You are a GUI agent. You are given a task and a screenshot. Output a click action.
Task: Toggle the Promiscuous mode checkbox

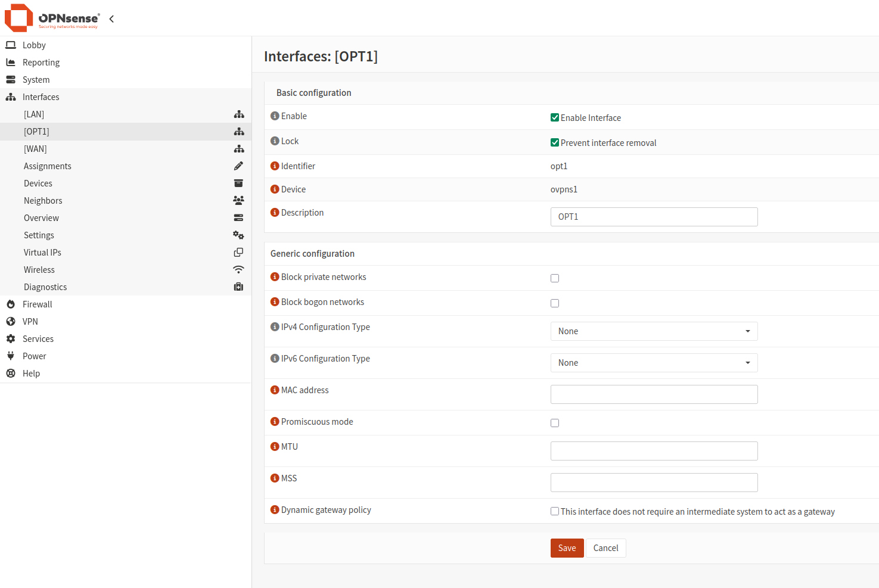tap(554, 422)
